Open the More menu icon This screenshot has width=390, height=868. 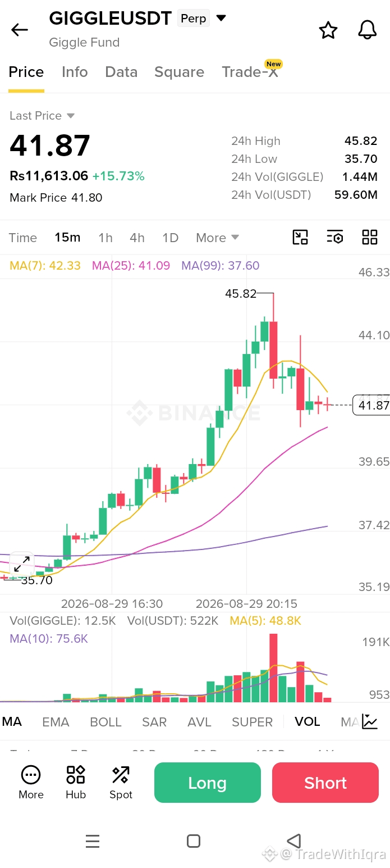pos(31,783)
